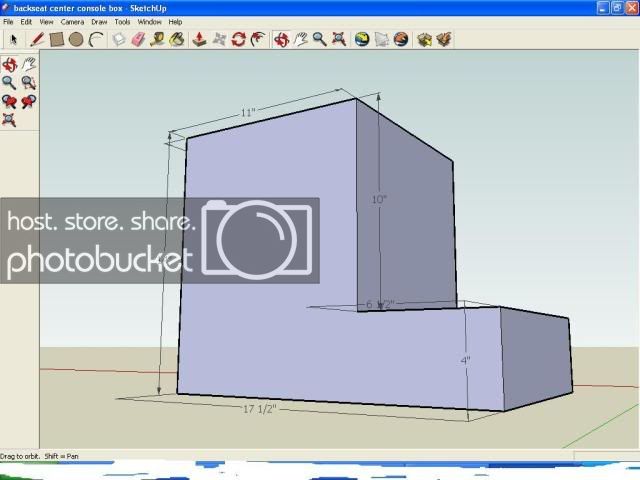The height and width of the screenshot is (480, 640).
Task: Activate the Circle tool
Action: click(76, 40)
